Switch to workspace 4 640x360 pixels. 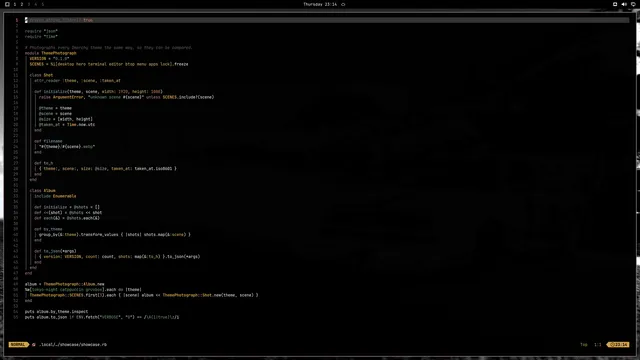[36, 4]
